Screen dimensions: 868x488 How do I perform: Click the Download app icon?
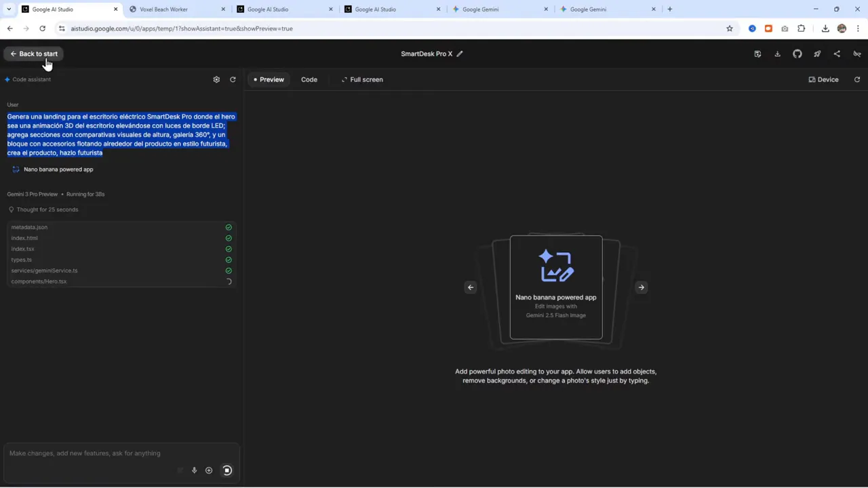(x=777, y=54)
